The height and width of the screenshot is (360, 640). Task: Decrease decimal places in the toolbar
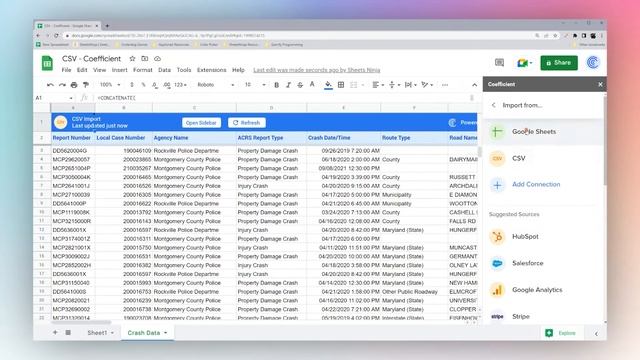(155, 85)
